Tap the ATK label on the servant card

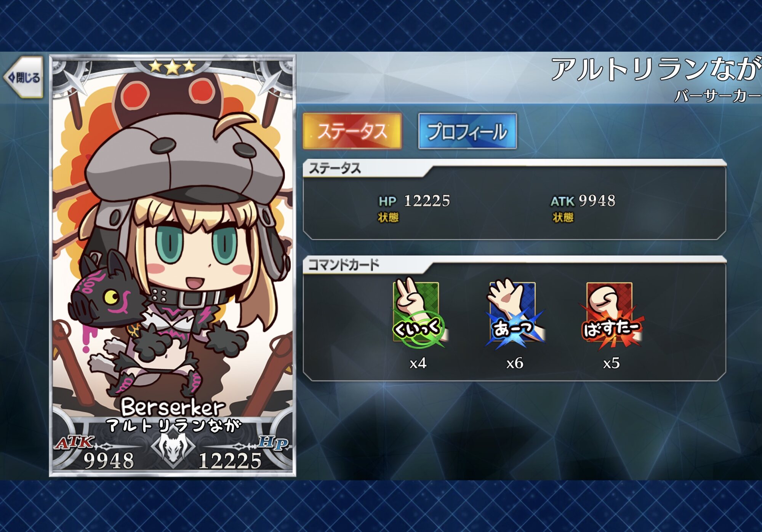tap(74, 442)
